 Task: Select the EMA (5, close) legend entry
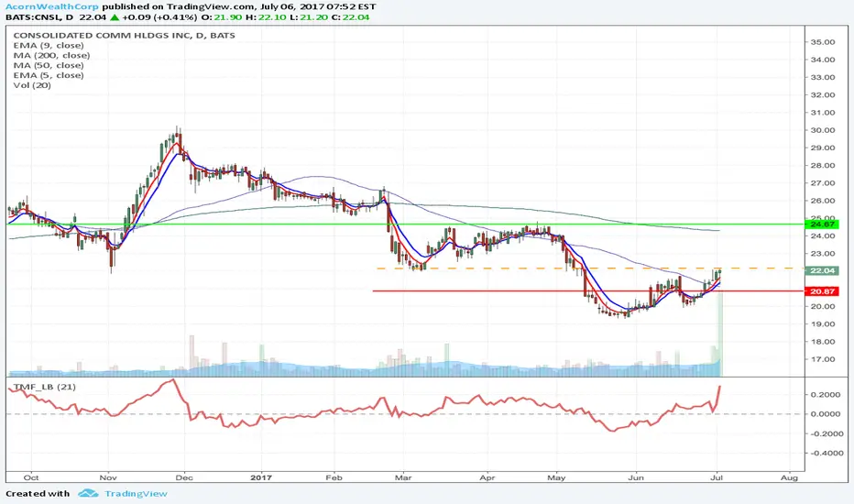tap(49, 75)
